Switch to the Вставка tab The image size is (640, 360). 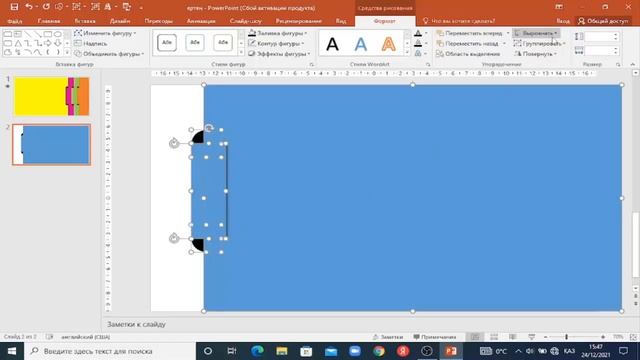coord(85,21)
